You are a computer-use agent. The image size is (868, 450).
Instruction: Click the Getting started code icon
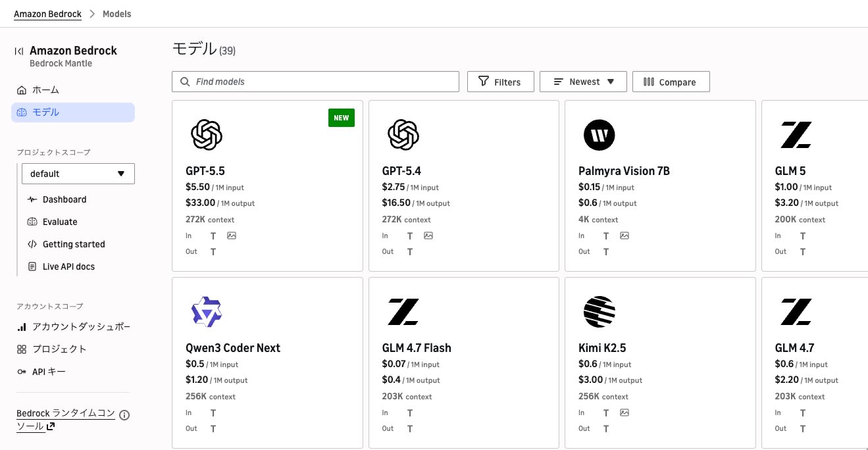(x=32, y=244)
